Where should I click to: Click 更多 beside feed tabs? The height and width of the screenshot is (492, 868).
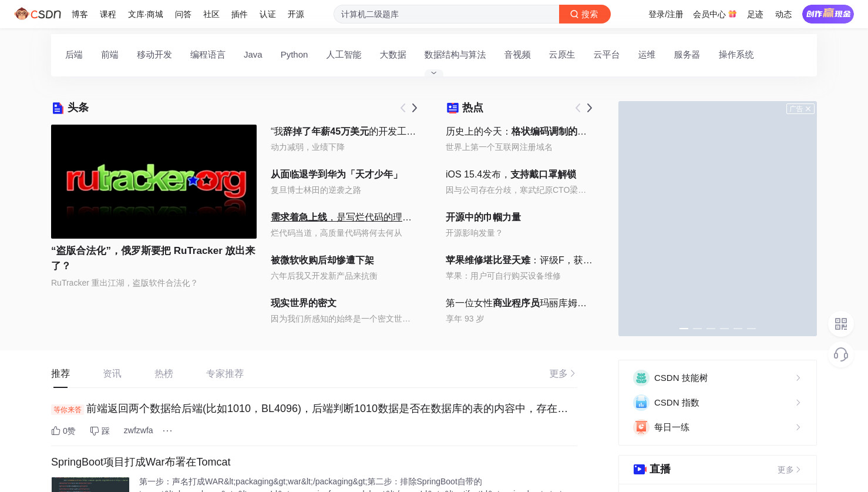click(x=562, y=373)
